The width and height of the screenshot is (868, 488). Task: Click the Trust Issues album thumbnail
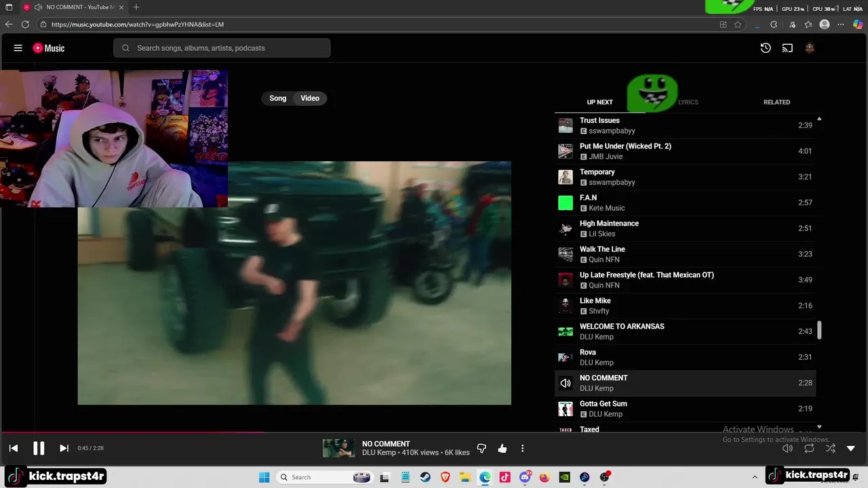(566, 125)
